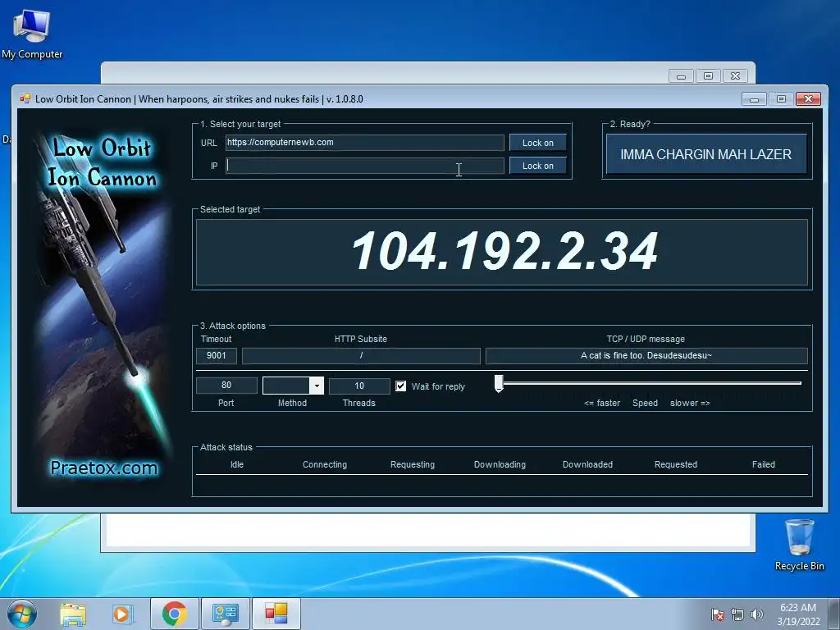Click the Downloaded status column header

click(587, 464)
